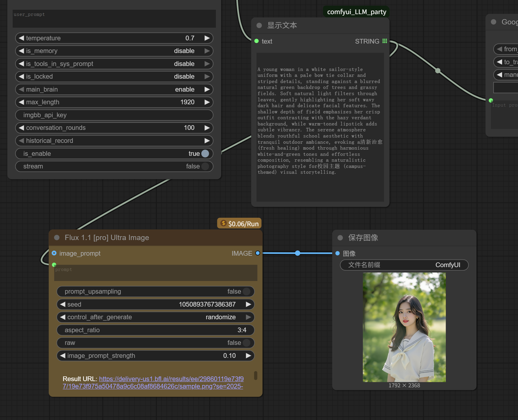Toggle the is_enable switch
The image size is (518, 420).
click(205, 153)
